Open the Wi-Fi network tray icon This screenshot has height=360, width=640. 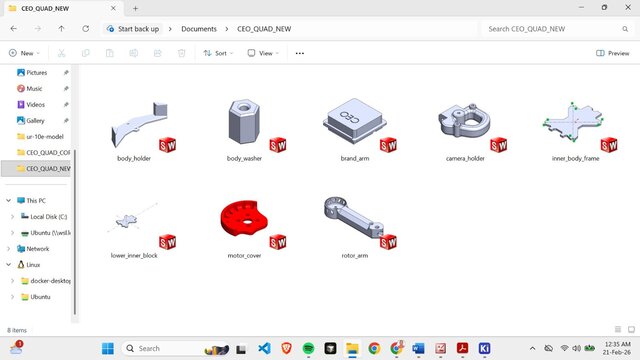click(564, 348)
